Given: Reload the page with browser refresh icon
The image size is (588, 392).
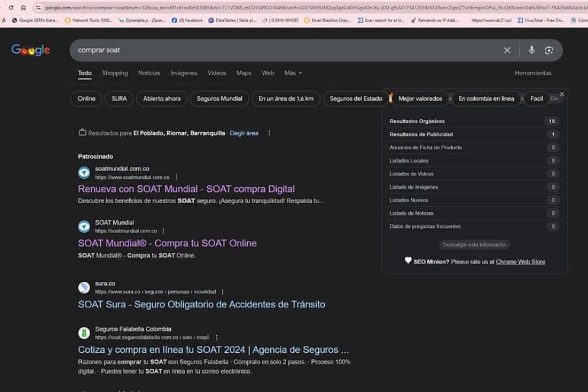Looking at the screenshot, I should tap(11, 8).
